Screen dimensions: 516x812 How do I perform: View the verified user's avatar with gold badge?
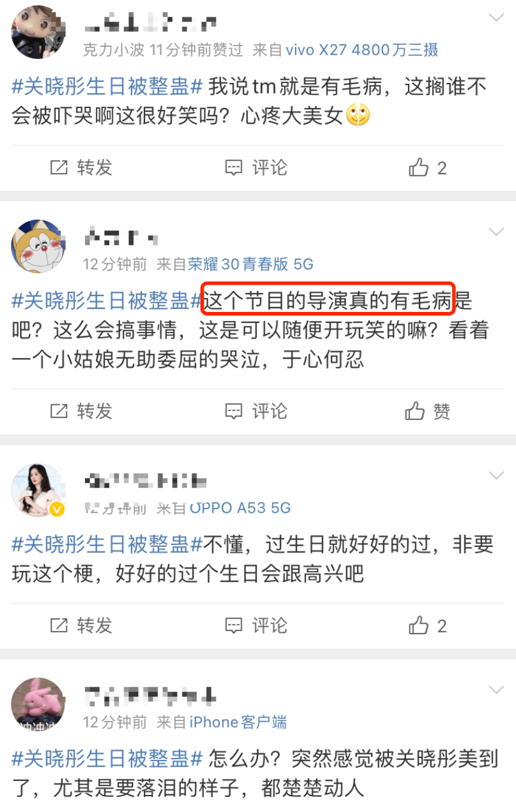[x=38, y=490]
